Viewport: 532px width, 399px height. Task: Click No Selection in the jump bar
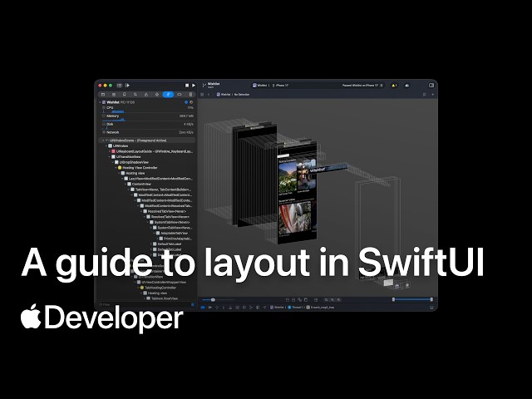[242, 95]
